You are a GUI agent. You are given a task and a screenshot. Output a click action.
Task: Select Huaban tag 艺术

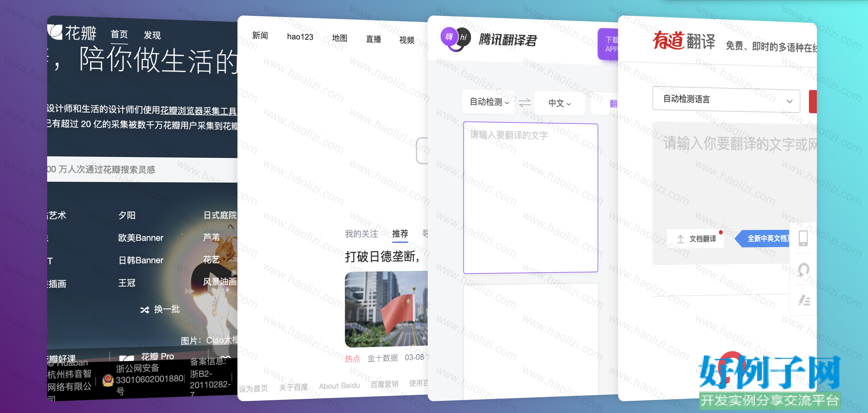pos(57,215)
